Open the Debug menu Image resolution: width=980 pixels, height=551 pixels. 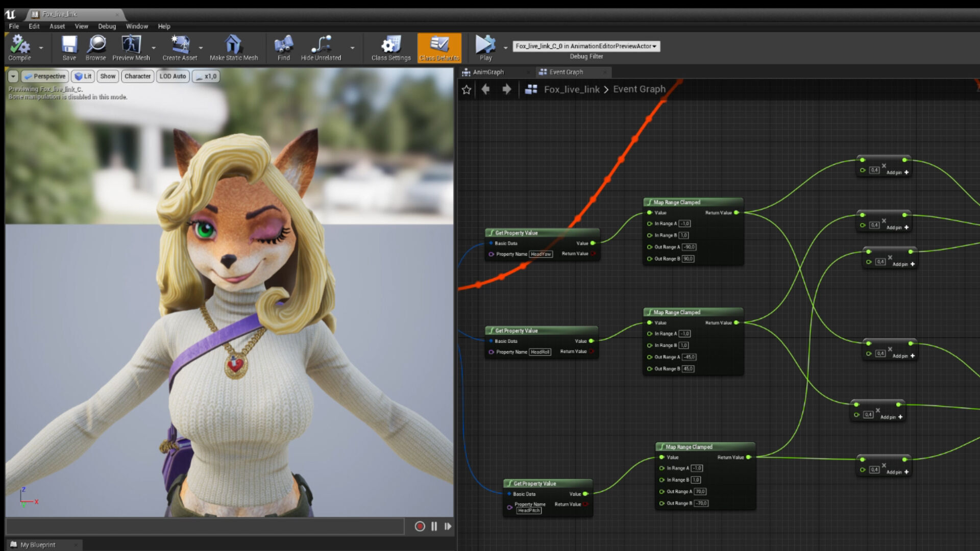pos(107,26)
